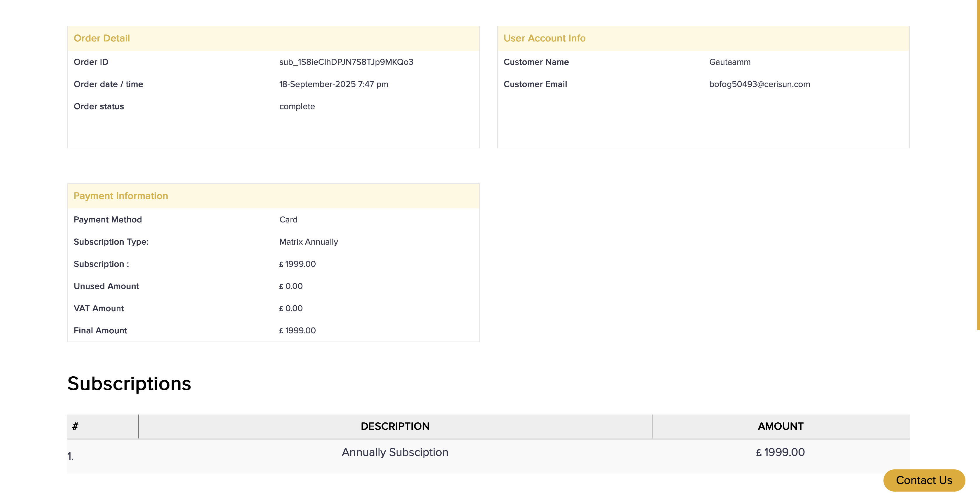Click the AMOUNT column header

click(x=780, y=426)
